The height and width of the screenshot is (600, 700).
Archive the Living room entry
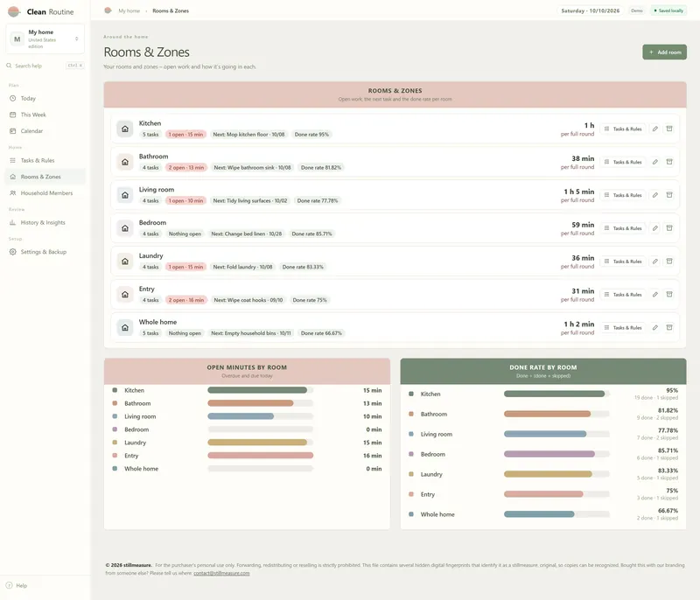(669, 195)
